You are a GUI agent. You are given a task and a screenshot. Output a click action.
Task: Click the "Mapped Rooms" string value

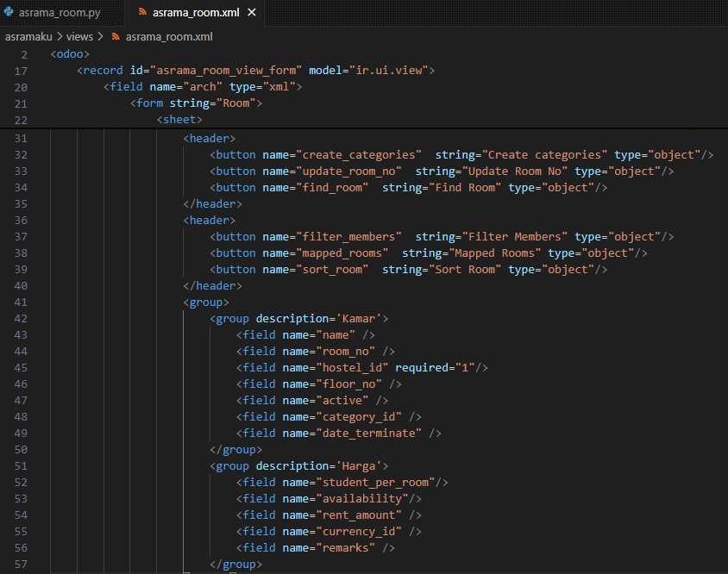tap(494, 253)
